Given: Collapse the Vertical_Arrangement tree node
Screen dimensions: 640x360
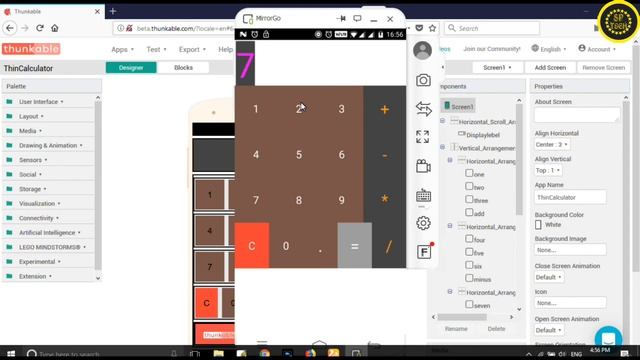Looking at the screenshot, I should 442,147.
